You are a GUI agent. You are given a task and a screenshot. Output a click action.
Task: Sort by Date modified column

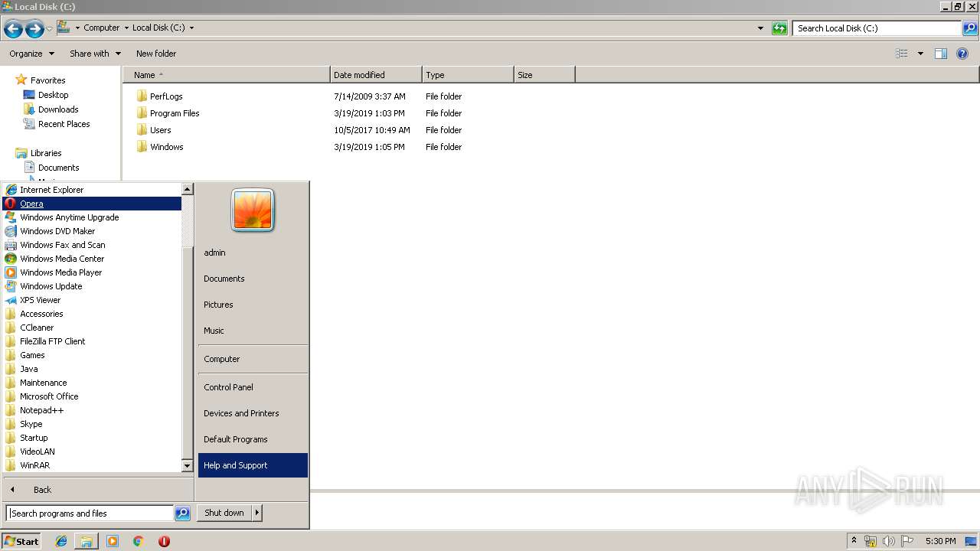(x=376, y=75)
